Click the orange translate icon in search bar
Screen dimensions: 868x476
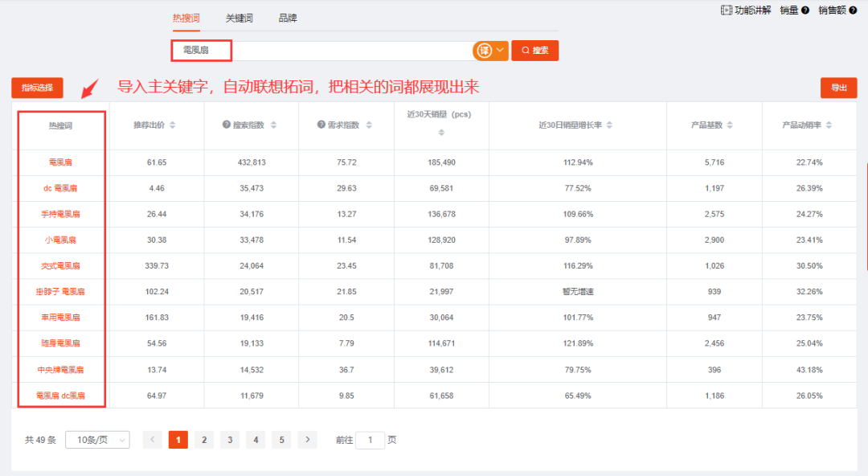[x=484, y=51]
